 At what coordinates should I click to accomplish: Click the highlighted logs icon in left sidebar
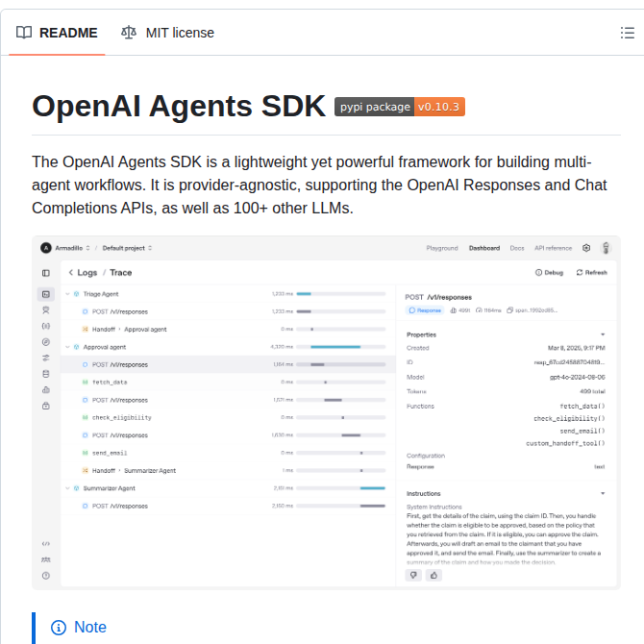[46, 294]
